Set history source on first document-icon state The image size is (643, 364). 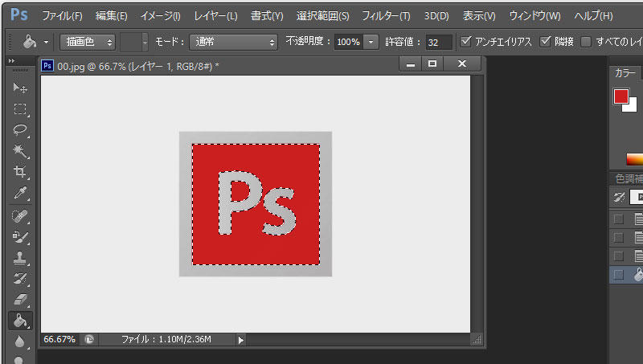pyautogui.click(x=618, y=219)
